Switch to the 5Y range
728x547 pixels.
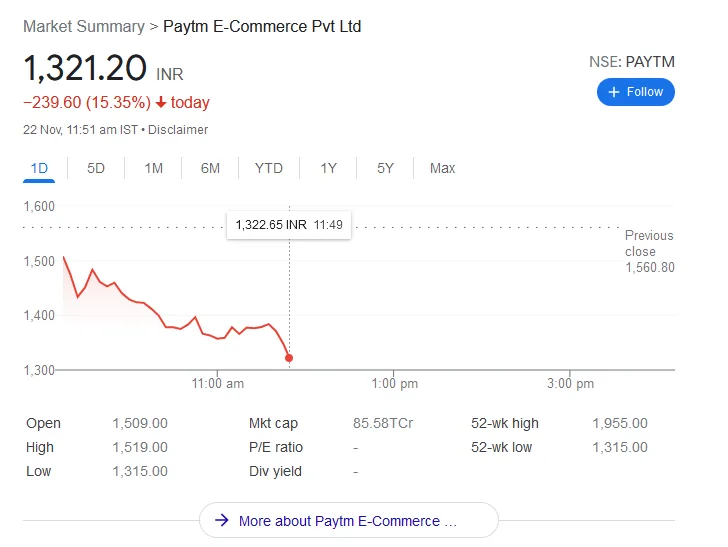pyautogui.click(x=385, y=168)
